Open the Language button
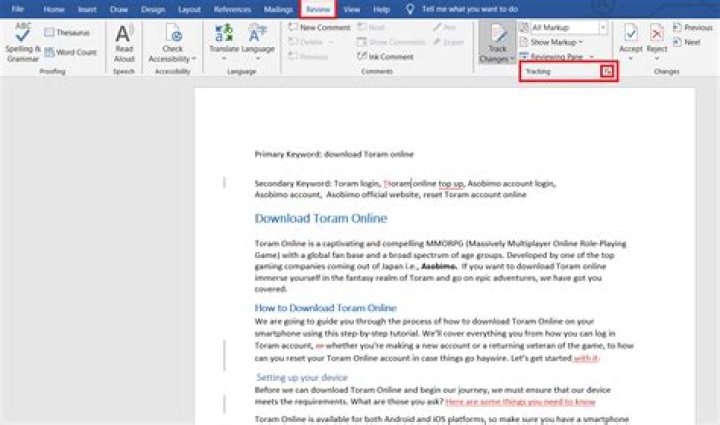Screen dimensions: 720x425 pyautogui.click(x=258, y=38)
